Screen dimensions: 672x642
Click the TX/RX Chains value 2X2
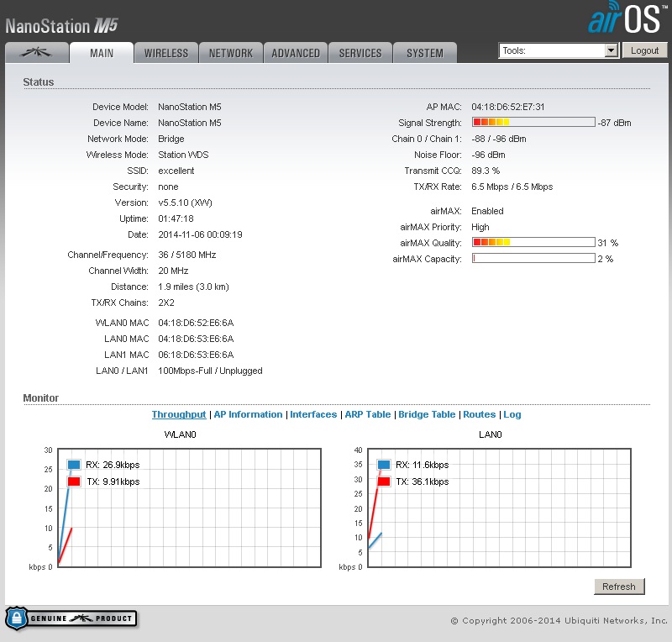(x=166, y=303)
